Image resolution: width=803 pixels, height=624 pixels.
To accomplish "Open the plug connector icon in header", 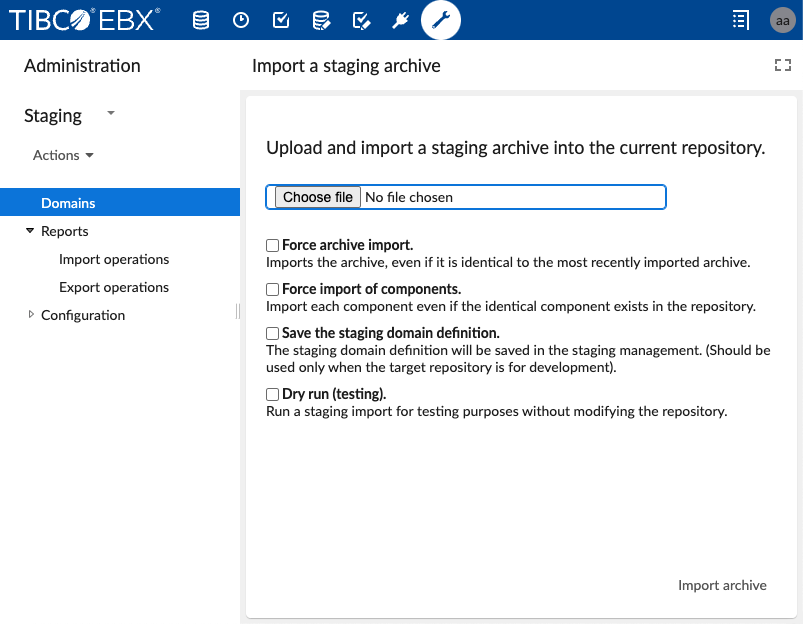I will (x=401, y=20).
